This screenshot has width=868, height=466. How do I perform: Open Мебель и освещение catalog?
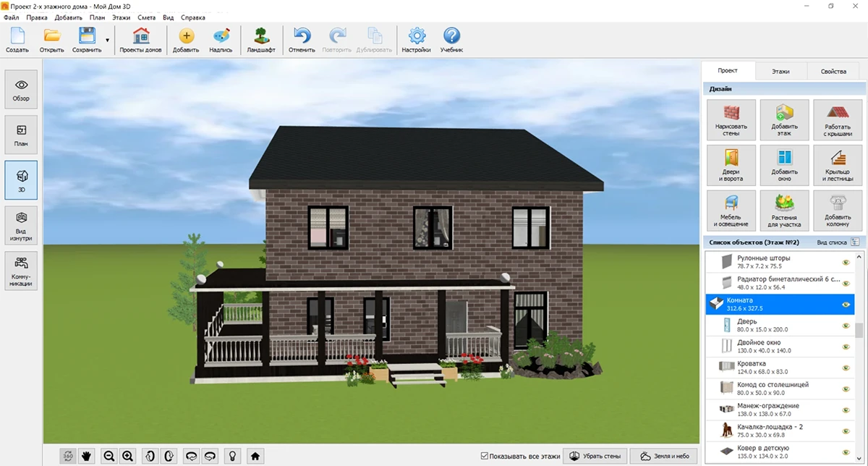tap(731, 211)
